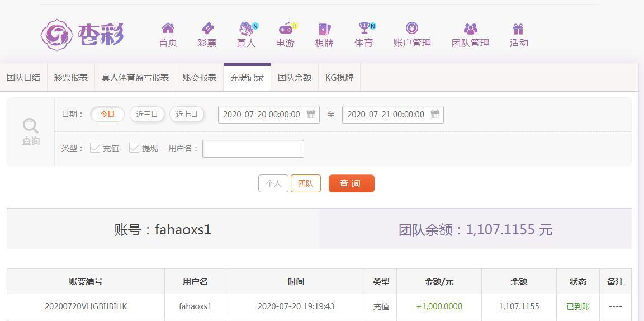Click the 已到账 status cell
Screen dimensions: 644x321
[x=578, y=306]
